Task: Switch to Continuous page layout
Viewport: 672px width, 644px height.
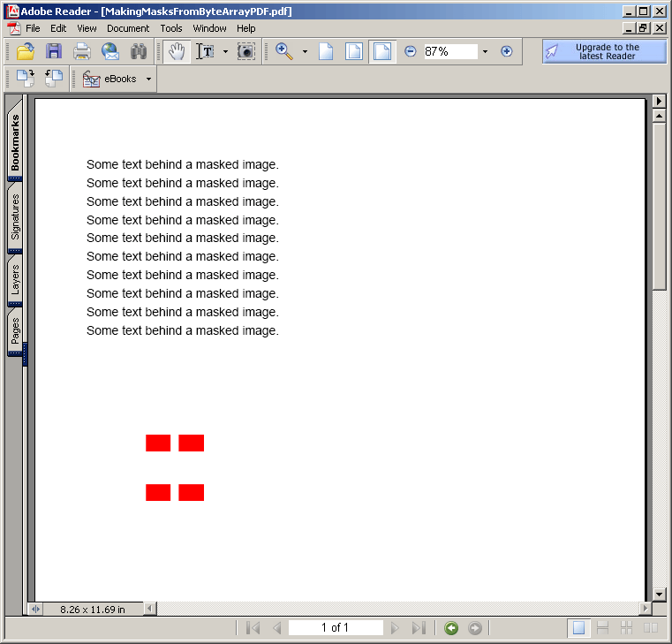Action: click(x=602, y=628)
